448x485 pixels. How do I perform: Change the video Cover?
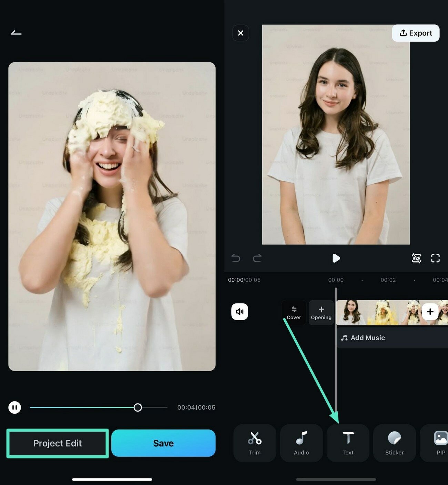294,313
